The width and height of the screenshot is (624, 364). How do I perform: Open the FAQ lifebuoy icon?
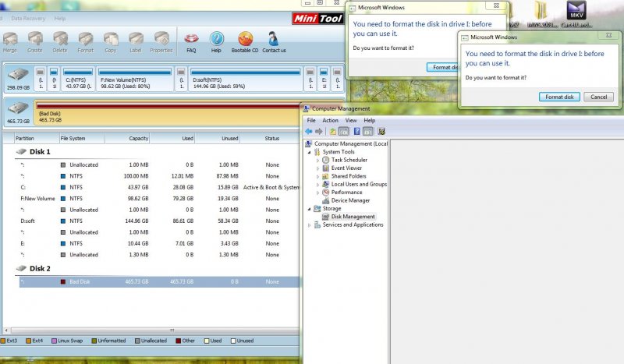(x=191, y=42)
